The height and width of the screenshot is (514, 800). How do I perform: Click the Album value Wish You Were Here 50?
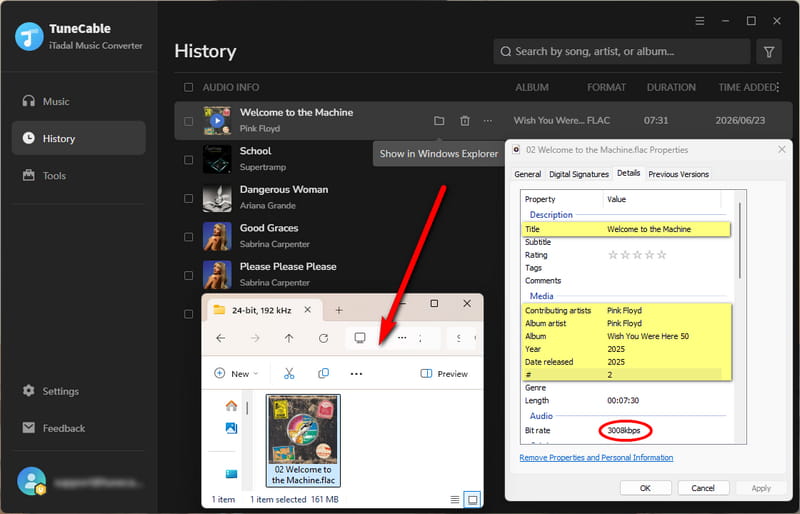point(647,336)
